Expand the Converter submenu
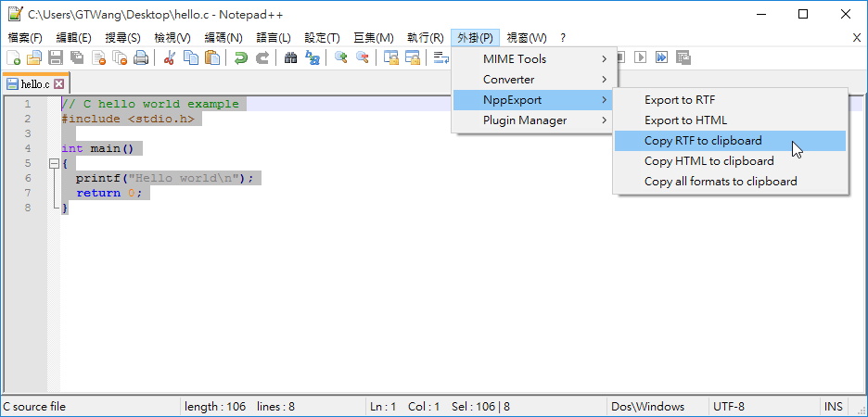Viewport: 868px width, 417px height. (534, 79)
